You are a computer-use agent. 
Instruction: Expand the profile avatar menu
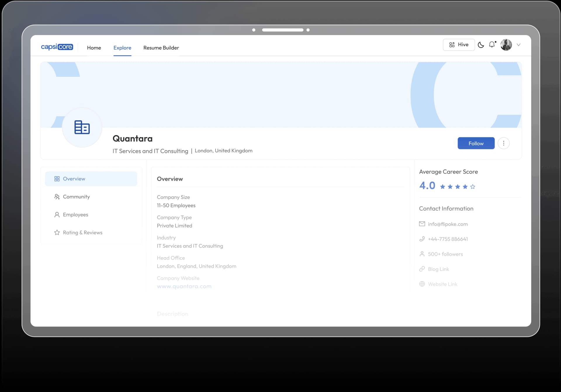507,44
